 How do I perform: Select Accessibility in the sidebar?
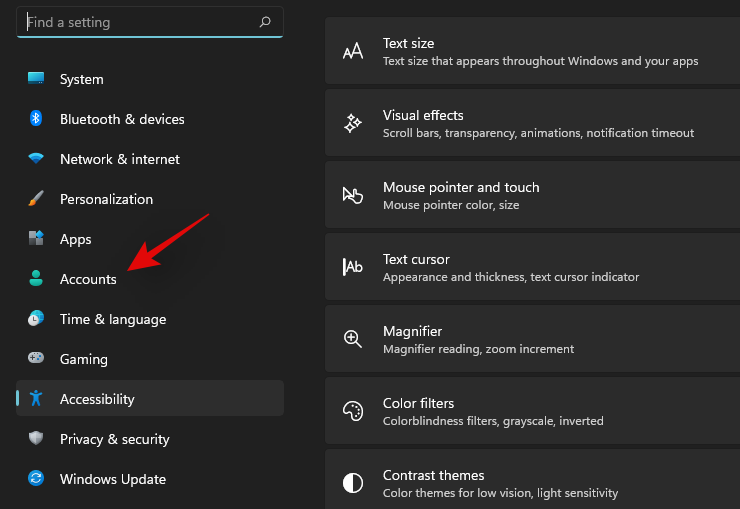(x=97, y=399)
